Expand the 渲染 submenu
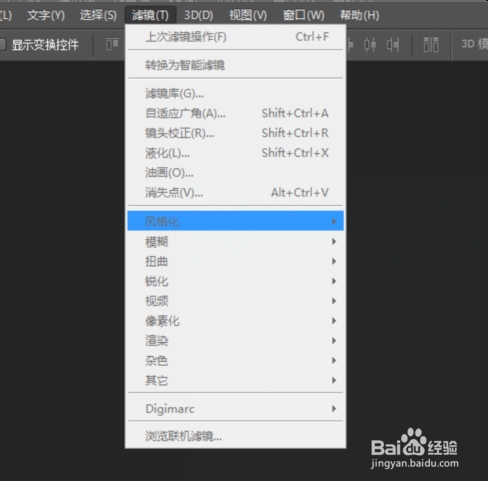 235,341
